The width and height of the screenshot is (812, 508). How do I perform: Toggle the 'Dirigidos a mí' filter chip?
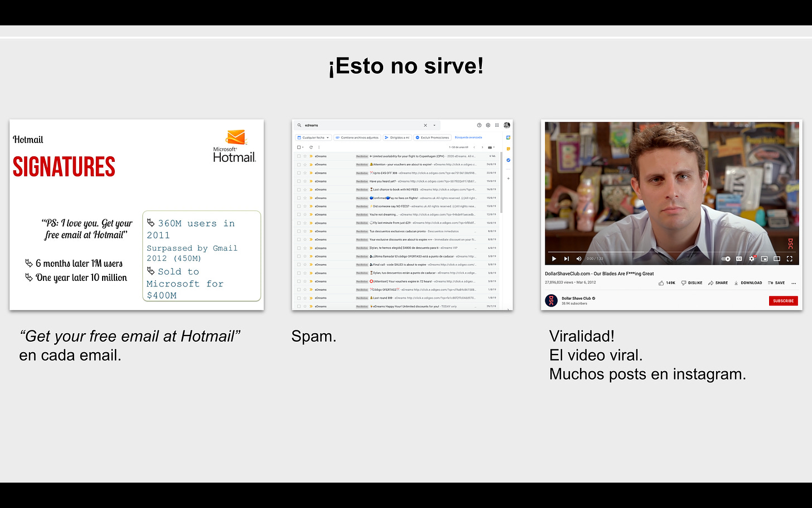click(x=397, y=137)
